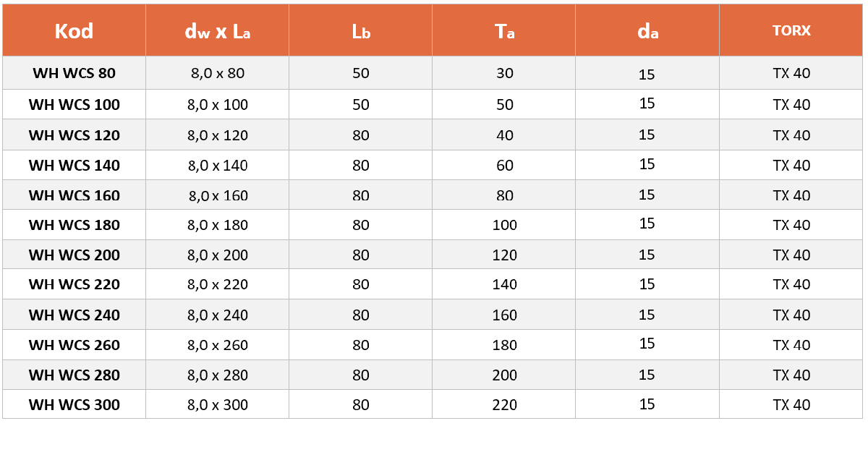Select the dw x La column header

(x=217, y=30)
